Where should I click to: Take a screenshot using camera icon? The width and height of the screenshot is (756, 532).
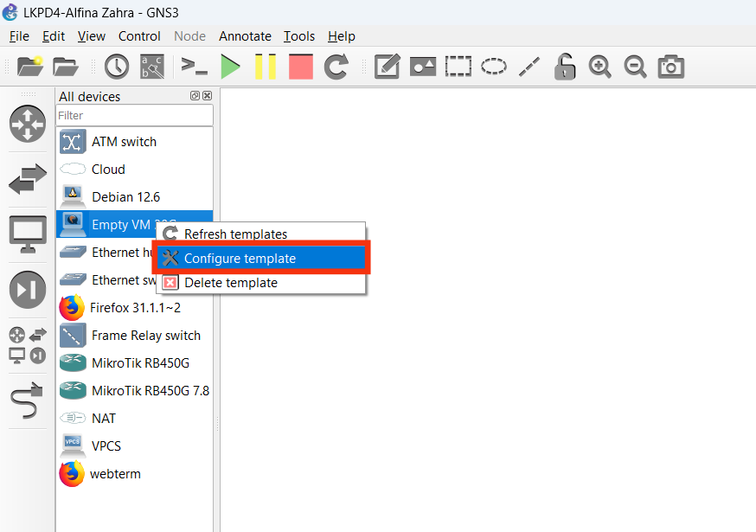coord(671,67)
